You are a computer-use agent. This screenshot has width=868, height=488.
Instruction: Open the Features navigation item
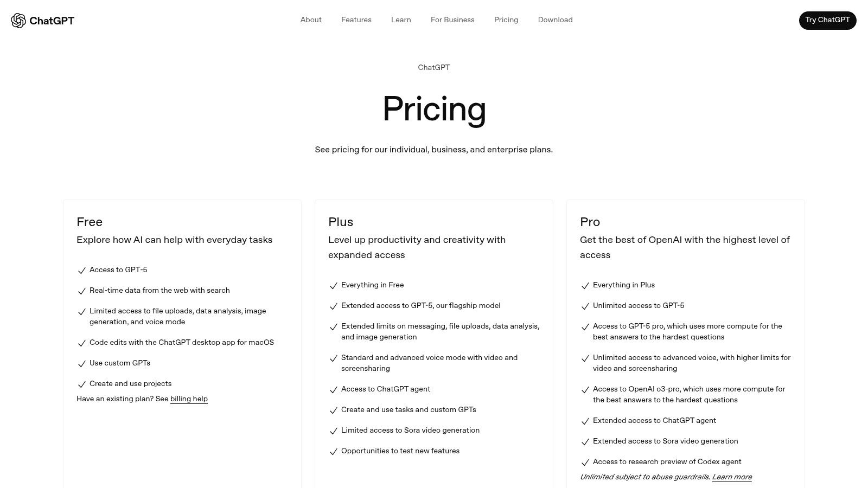(x=356, y=20)
